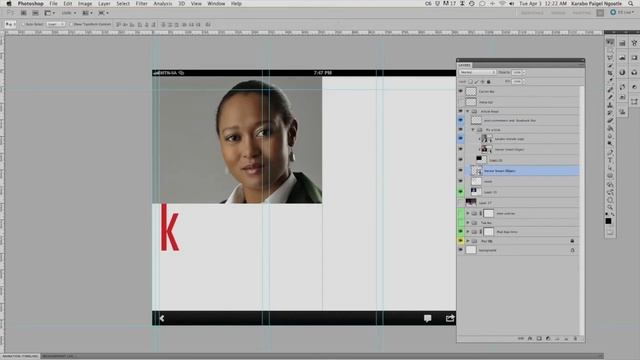Select the Lasso tool
The image size is (640, 360).
pyautogui.click(x=610, y=58)
